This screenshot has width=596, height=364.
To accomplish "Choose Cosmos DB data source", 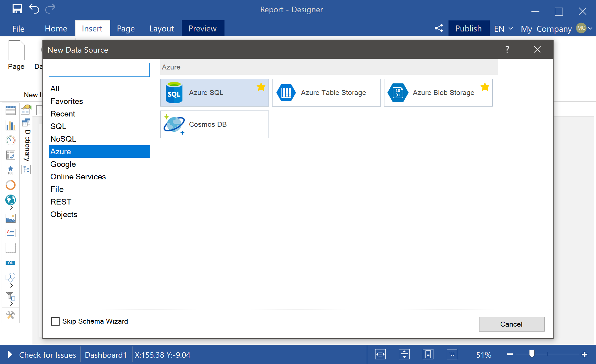I will tap(215, 124).
